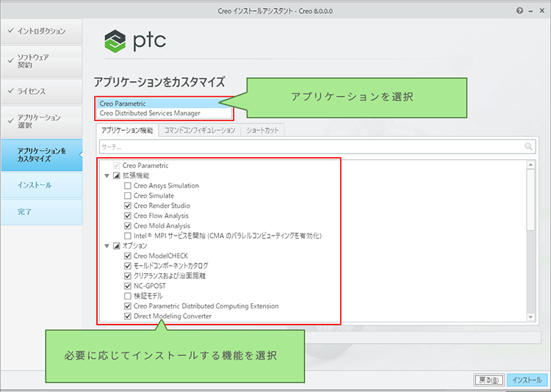
Task: Uncheck モールドコンポーネントカタログ checkbox
Action: point(128,266)
